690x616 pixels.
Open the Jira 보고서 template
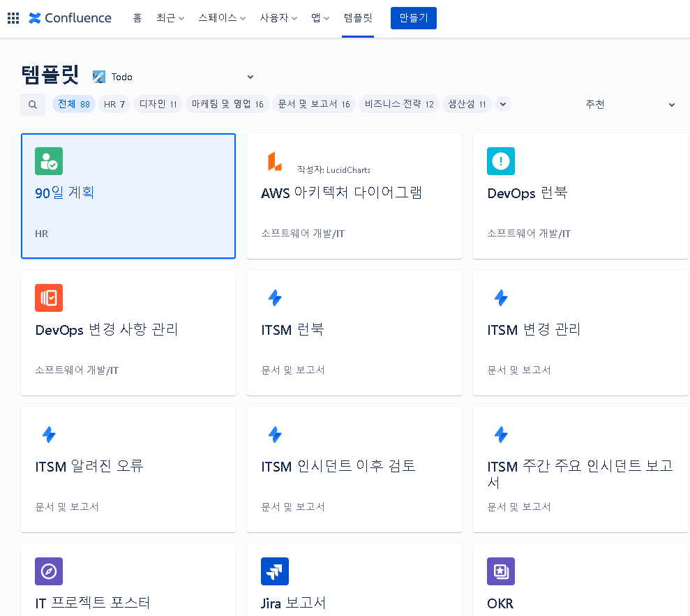click(x=294, y=603)
